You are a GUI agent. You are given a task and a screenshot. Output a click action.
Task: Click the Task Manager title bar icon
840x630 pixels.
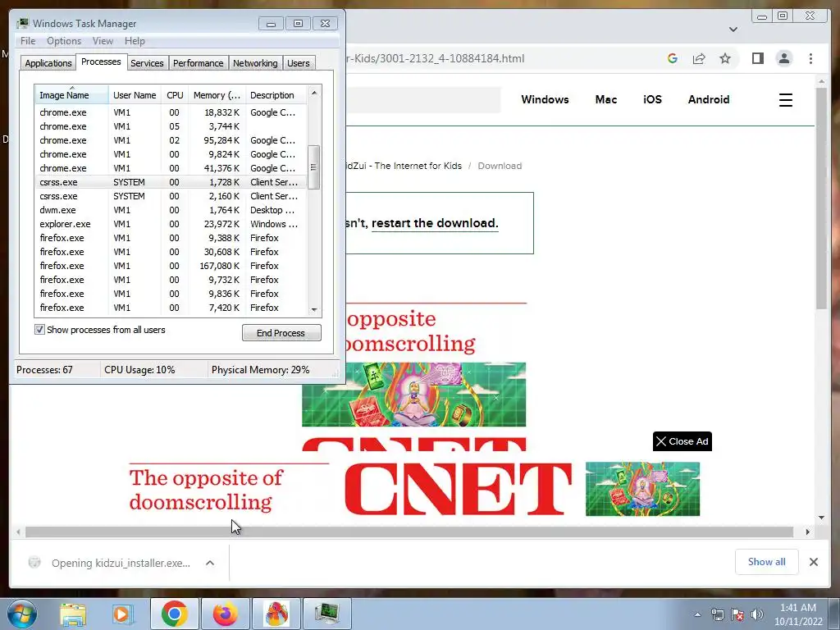coord(22,24)
